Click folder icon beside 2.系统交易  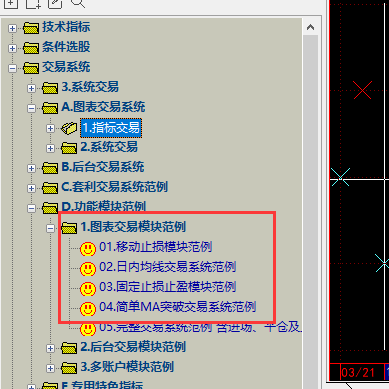(69, 148)
